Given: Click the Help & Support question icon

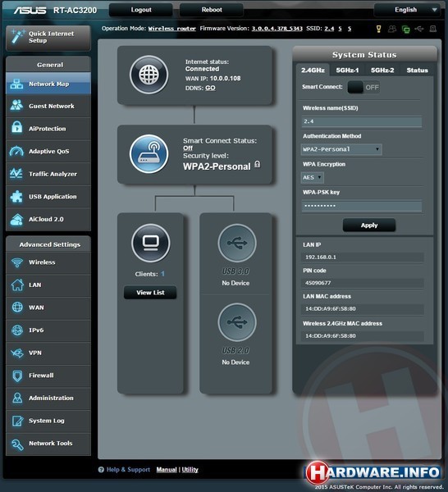Looking at the screenshot, I should click(x=101, y=469).
